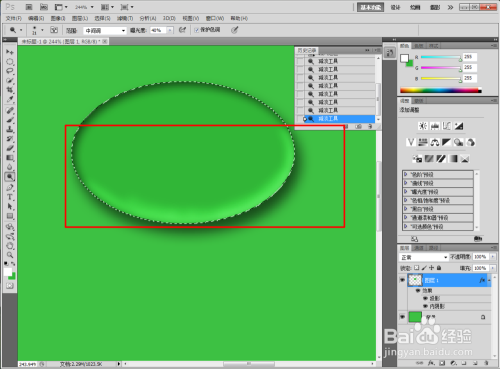Collapse 图层 1 effects list arrow
The height and width of the screenshot is (369, 500).
click(x=489, y=281)
